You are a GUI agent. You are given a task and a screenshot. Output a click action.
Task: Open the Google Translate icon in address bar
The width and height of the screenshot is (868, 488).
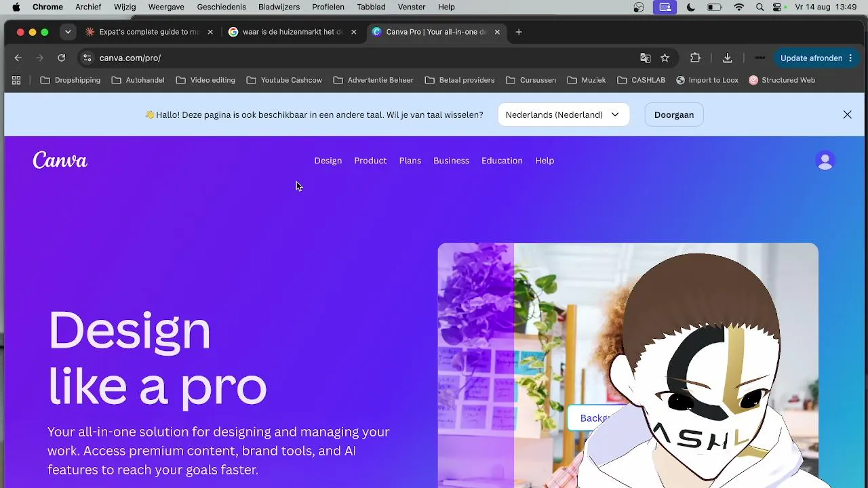coord(646,58)
